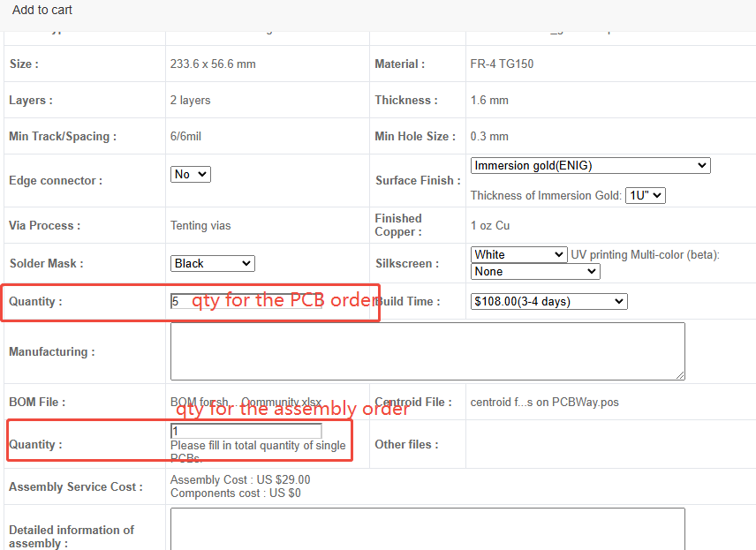
Task: Click inside the Manufacturing notes text area
Action: click(x=427, y=351)
